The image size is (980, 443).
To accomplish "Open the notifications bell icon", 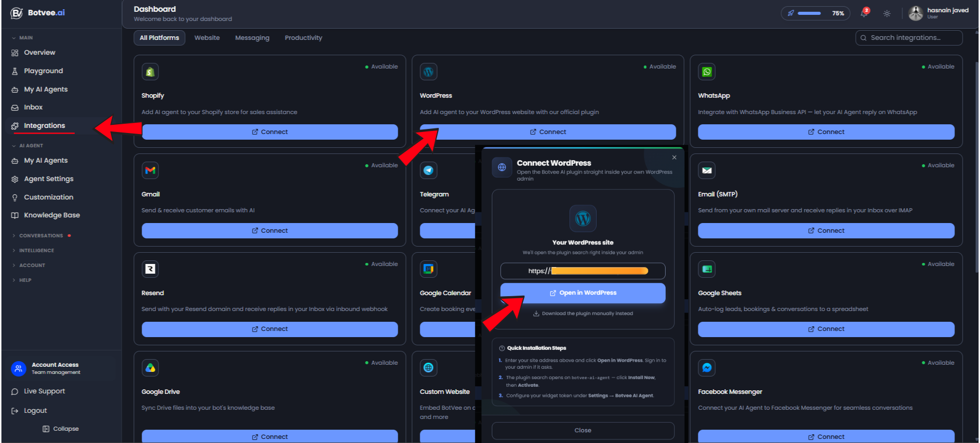I will [864, 13].
